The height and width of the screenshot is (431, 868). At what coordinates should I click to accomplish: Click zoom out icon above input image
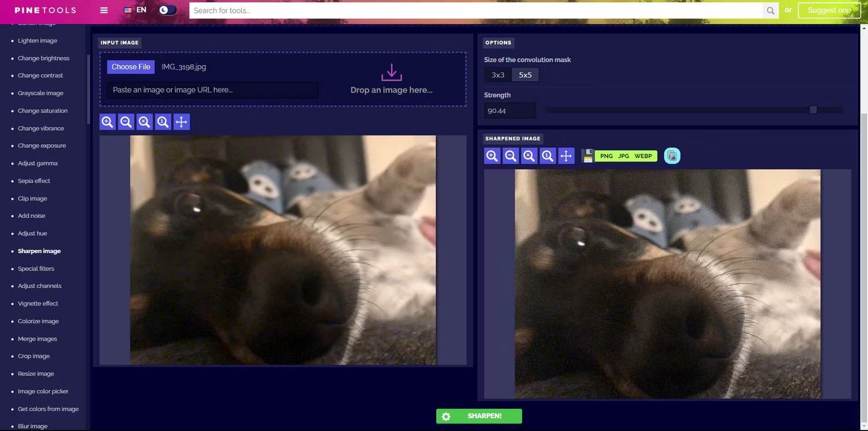click(x=126, y=122)
